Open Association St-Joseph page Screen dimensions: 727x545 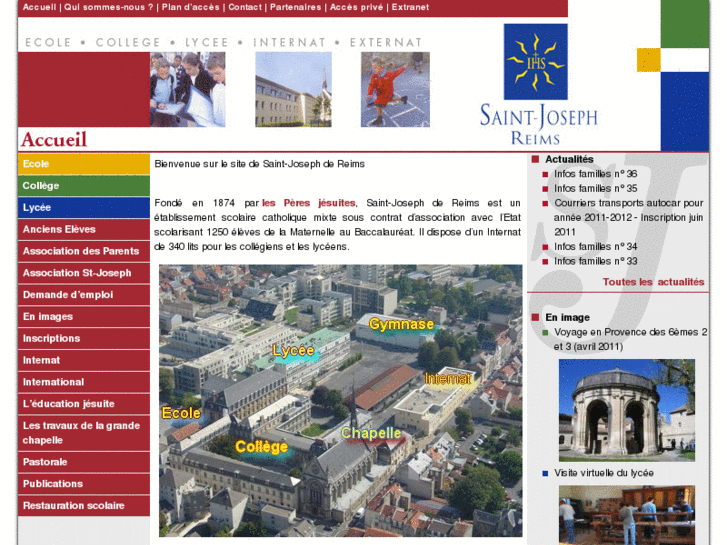coord(84,273)
